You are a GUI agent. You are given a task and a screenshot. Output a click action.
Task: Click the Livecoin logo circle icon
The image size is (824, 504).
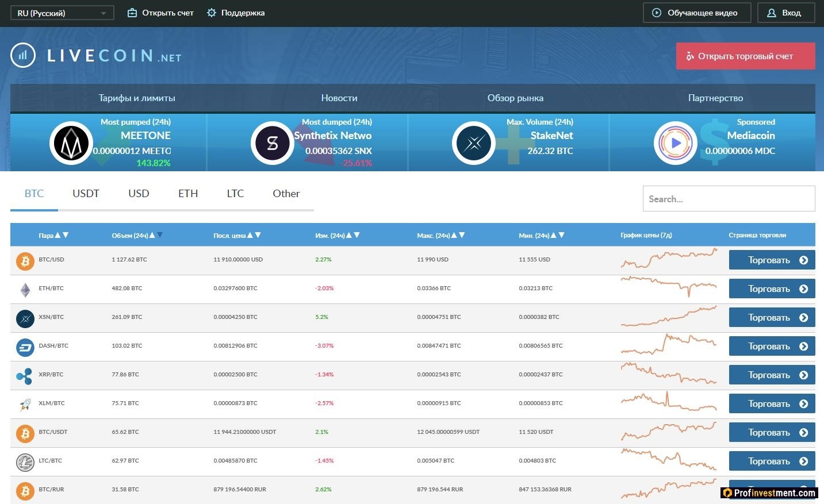[23, 55]
